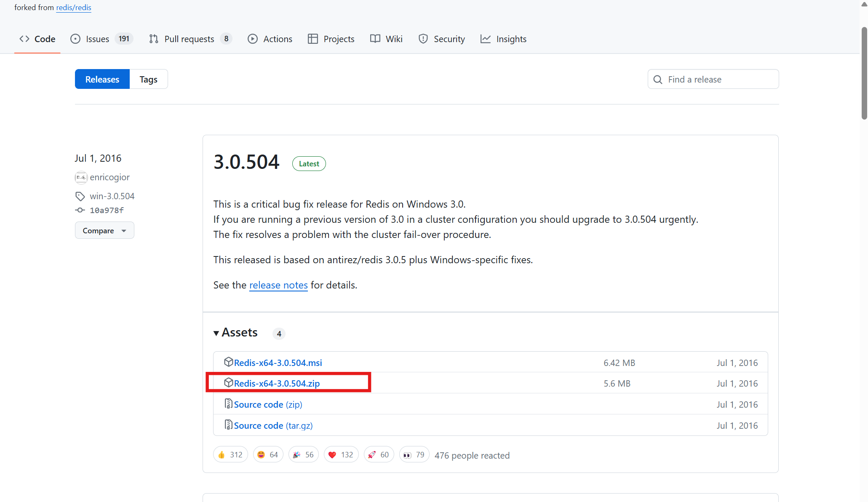Viewport: 868px width, 502px height.
Task: Click the Pull requests branch icon
Action: (154, 39)
